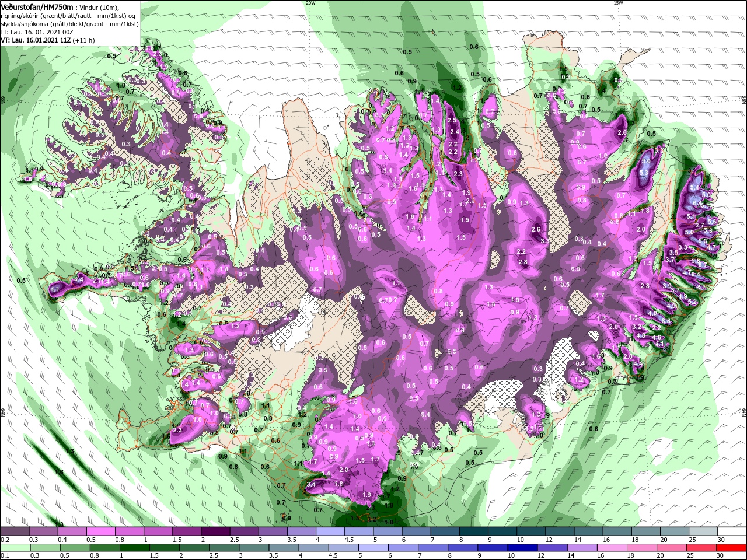Pick the lavender snow legend swatch labeled 4

330,531
